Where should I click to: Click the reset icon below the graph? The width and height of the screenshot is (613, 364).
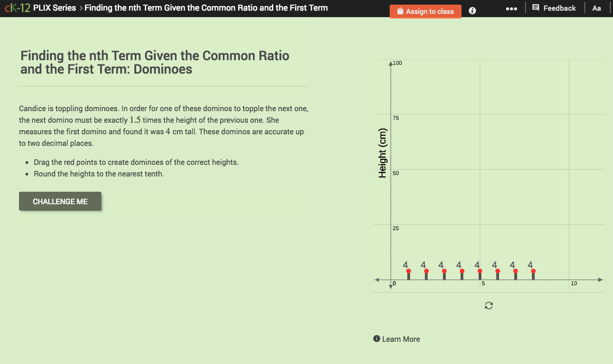[x=488, y=305]
